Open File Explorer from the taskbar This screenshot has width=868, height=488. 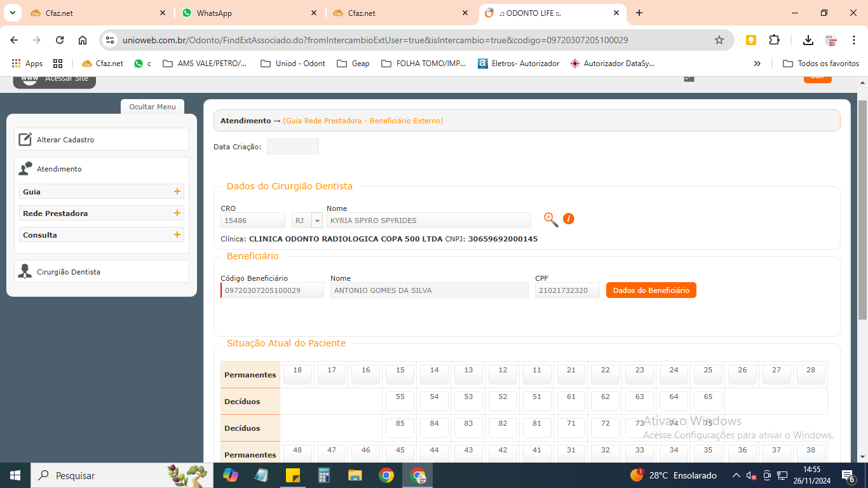pos(355,475)
